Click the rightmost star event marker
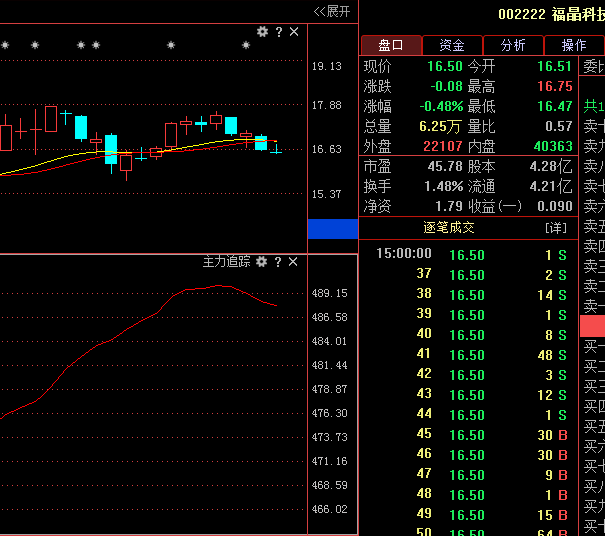The image size is (605, 536). coord(245,45)
